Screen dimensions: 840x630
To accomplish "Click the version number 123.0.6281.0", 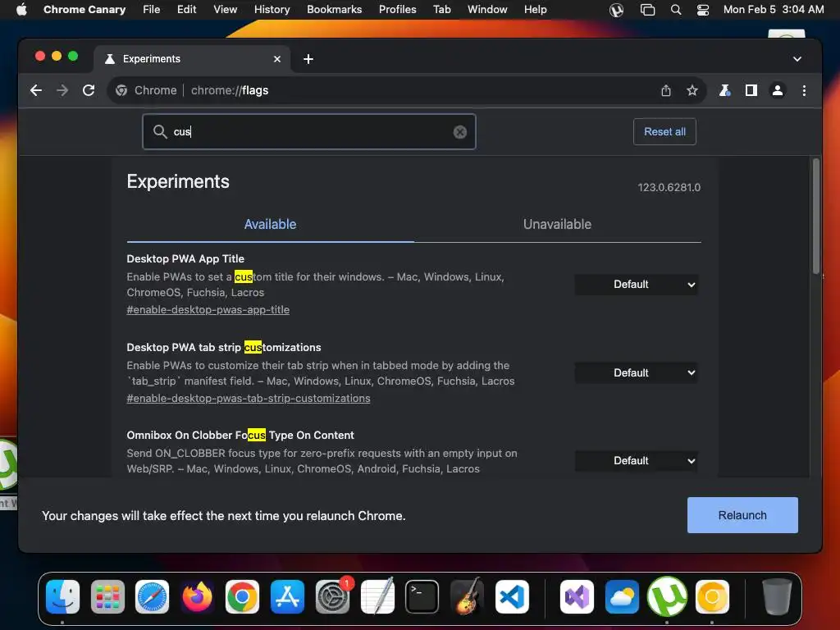I will click(x=669, y=188).
